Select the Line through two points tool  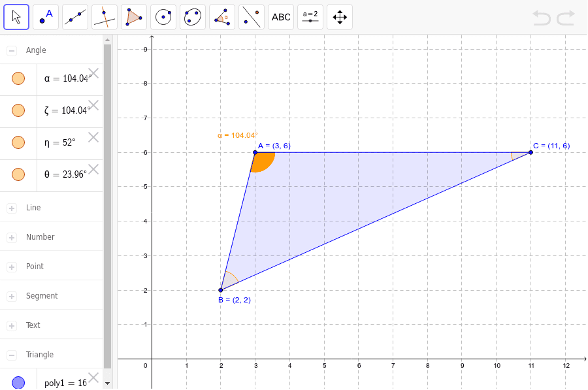(75, 17)
